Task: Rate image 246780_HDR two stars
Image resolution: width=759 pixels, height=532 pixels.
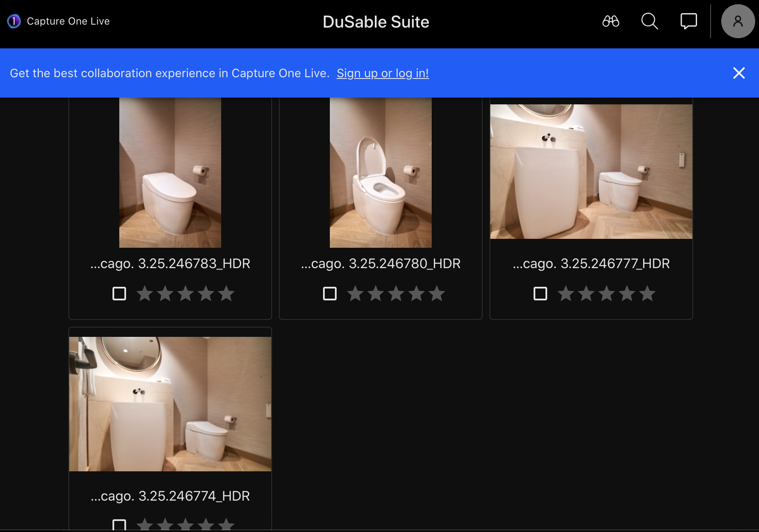Action: [x=376, y=294]
